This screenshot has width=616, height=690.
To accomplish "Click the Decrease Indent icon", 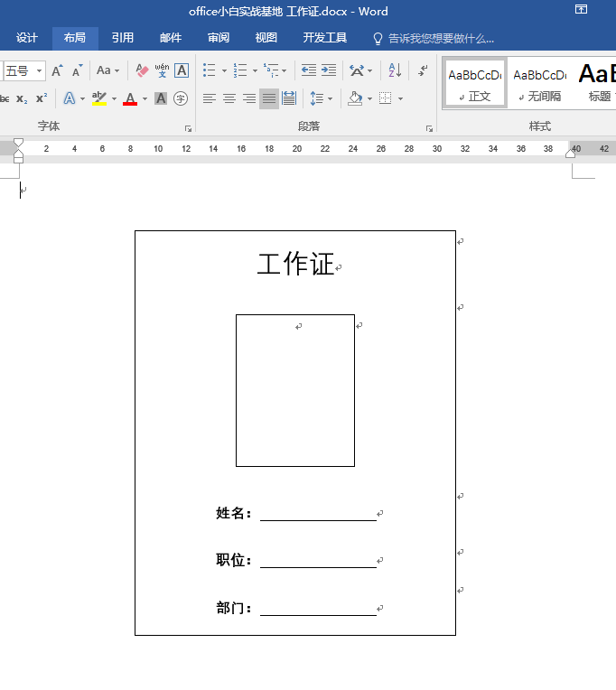I will click(x=309, y=70).
